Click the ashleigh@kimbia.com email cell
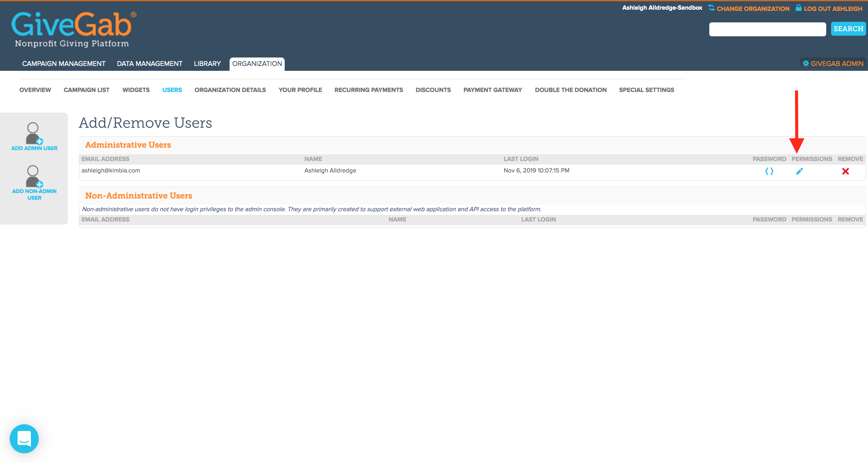The width and height of the screenshot is (868, 463). coord(111,170)
